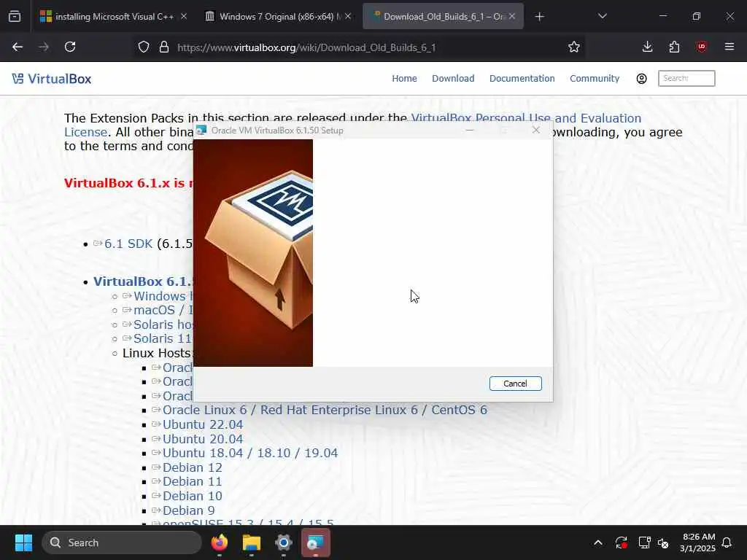The image size is (747, 560).
Task: Open the Solaris 11 IPS link
Action: tap(163, 338)
